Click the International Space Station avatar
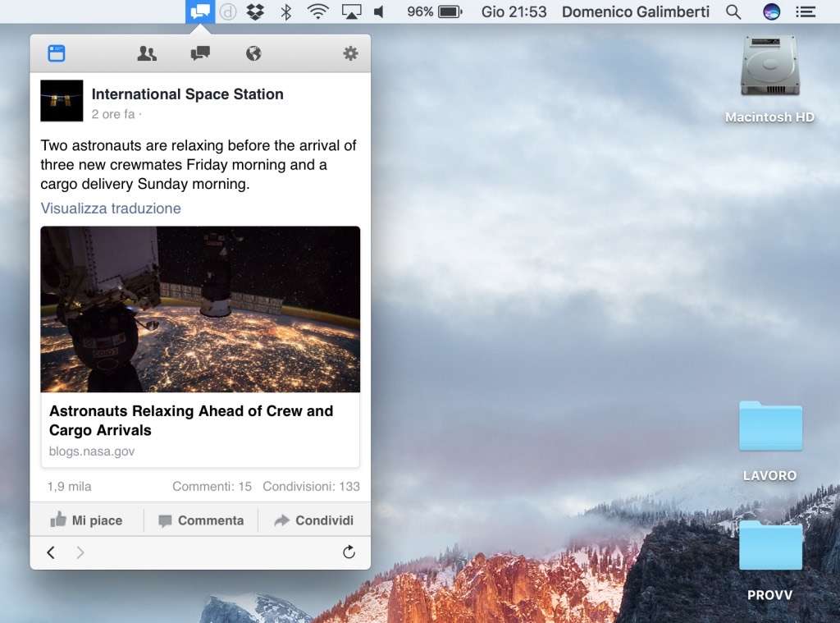Screen dimensions: 840x623 pos(62,101)
